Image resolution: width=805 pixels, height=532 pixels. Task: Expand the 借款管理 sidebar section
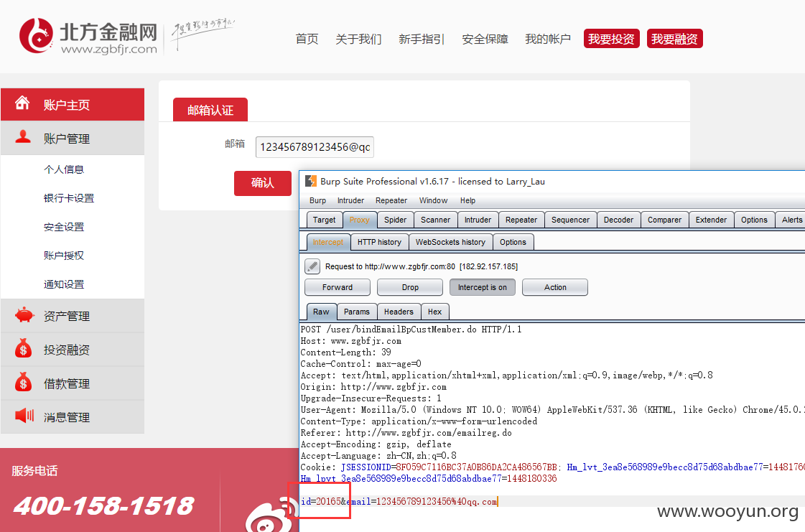(73, 383)
